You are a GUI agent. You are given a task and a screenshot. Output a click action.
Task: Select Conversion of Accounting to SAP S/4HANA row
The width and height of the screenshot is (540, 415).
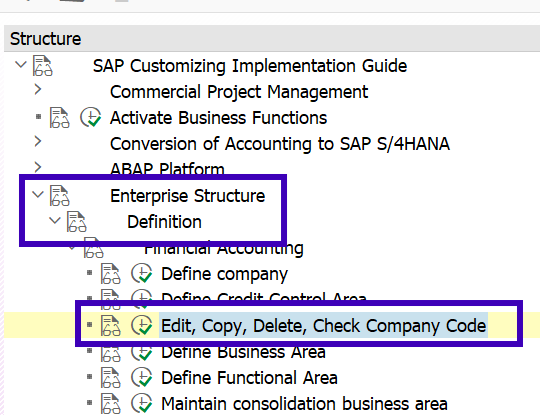[280, 144]
